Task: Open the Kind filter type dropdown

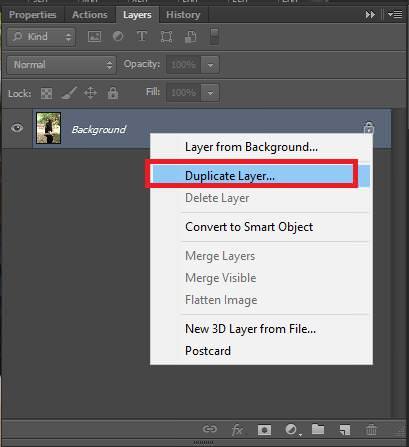Action: 41,37
